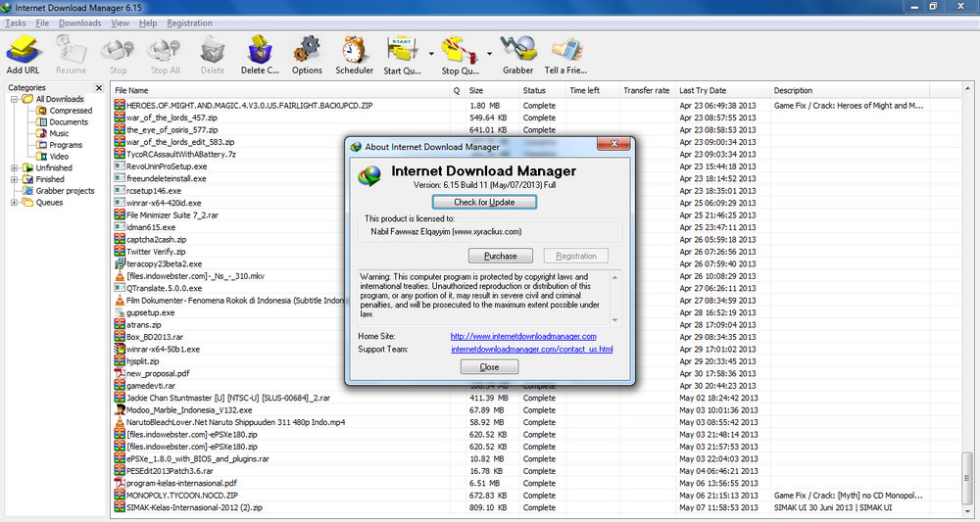Click the Add URL toolbar icon
Viewport: 980px width, 522px height.
point(24,50)
